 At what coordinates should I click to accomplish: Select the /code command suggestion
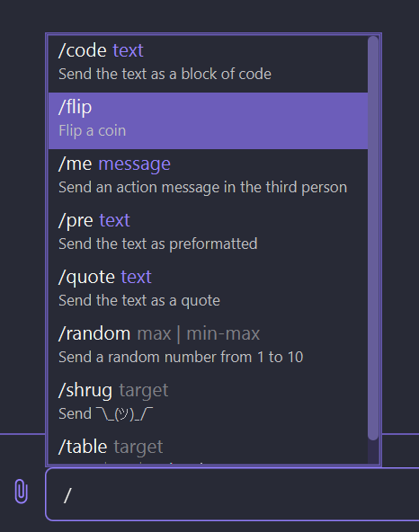click(208, 64)
